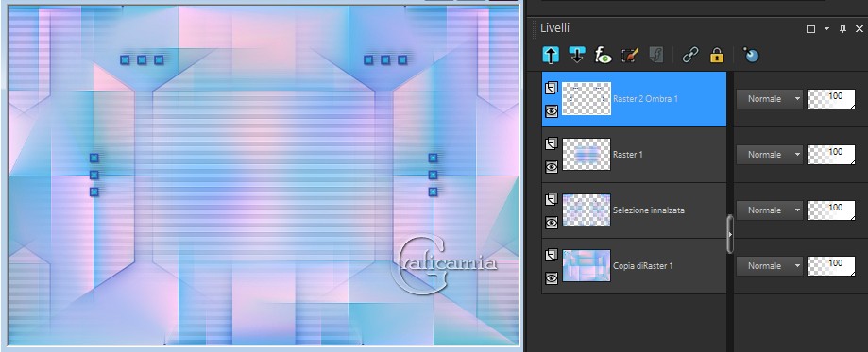Image resolution: width=868 pixels, height=352 pixels.
Task: Toggle visibility of Copia diRaster 1
Action: [552, 278]
